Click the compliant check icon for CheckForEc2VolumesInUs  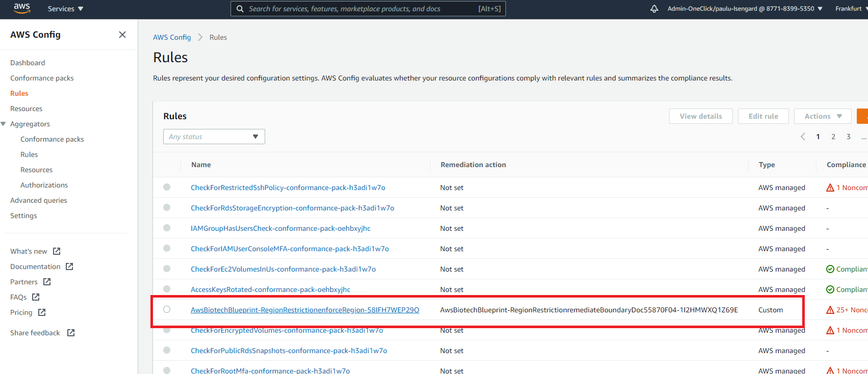click(830, 269)
